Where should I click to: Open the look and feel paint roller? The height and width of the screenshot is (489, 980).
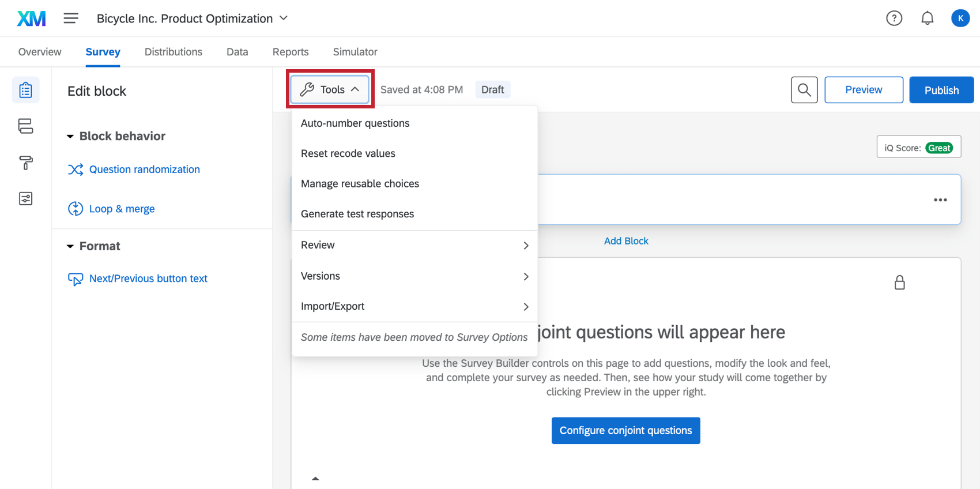pyautogui.click(x=25, y=163)
